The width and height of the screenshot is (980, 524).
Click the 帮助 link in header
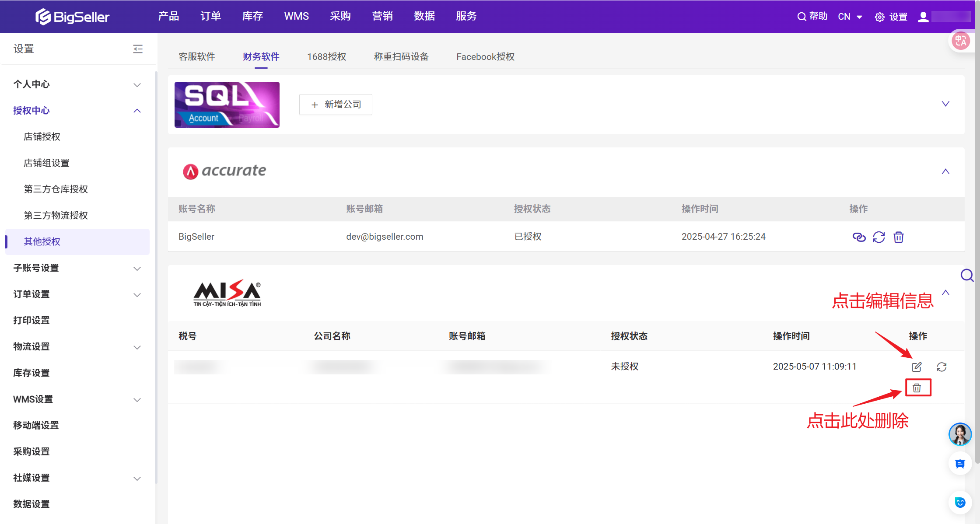[818, 17]
